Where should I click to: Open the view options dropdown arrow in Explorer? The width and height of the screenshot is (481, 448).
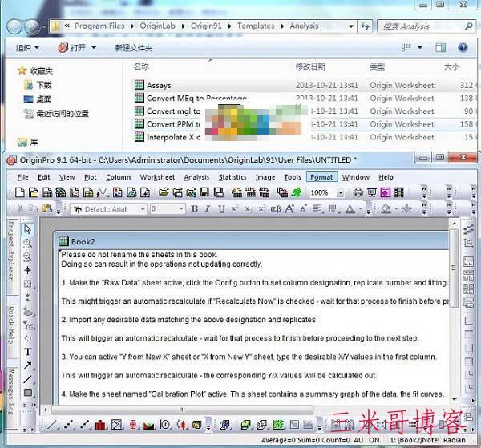pyautogui.click(x=420, y=48)
